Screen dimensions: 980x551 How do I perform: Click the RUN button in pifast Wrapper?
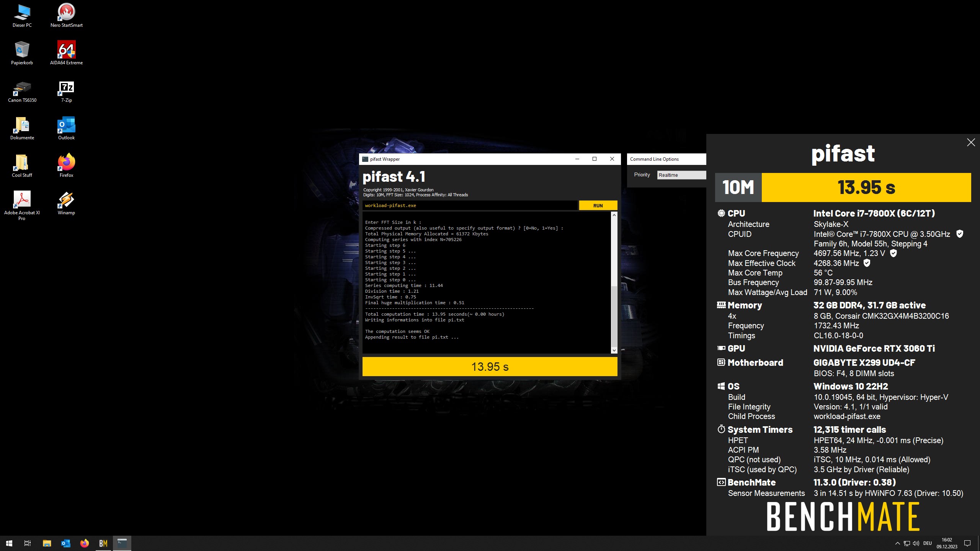coord(598,205)
